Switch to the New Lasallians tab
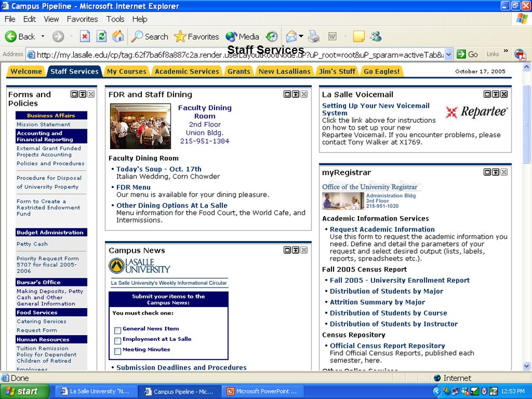532x399 pixels. click(284, 71)
